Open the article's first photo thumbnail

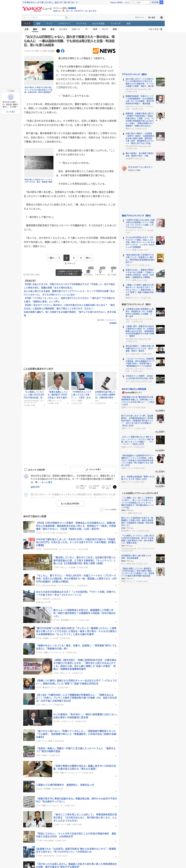[39, 70]
